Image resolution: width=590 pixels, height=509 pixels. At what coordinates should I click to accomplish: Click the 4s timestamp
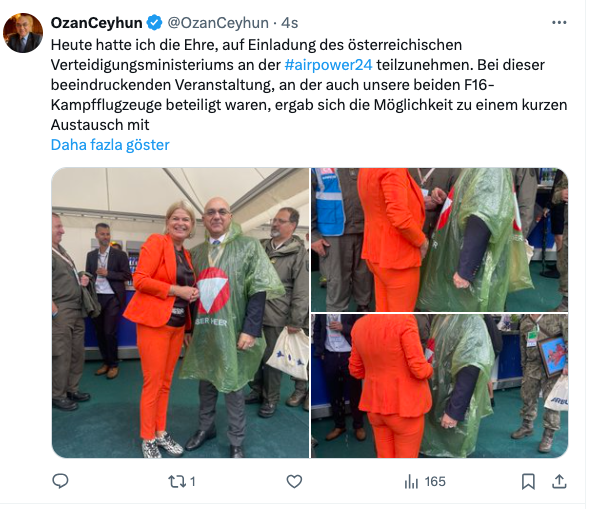point(290,23)
